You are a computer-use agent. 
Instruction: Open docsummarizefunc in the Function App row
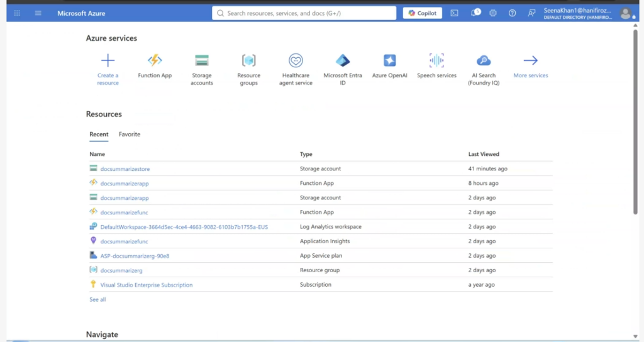124,212
